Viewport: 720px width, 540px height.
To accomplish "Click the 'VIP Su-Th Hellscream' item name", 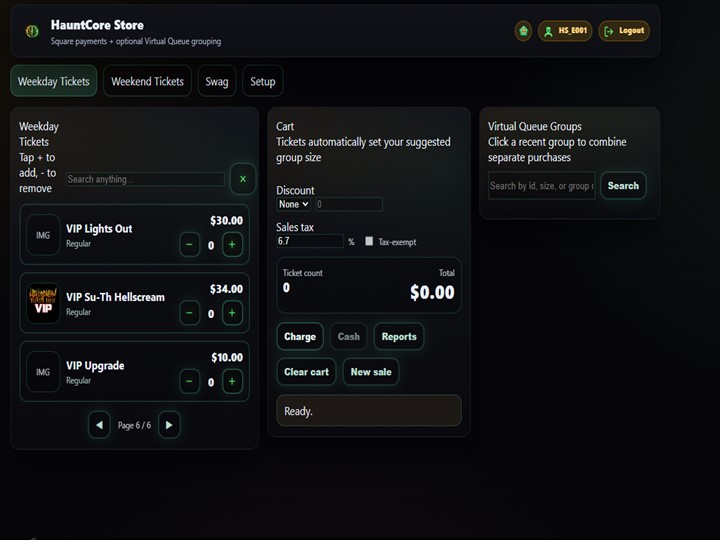I will [x=115, y=297].
